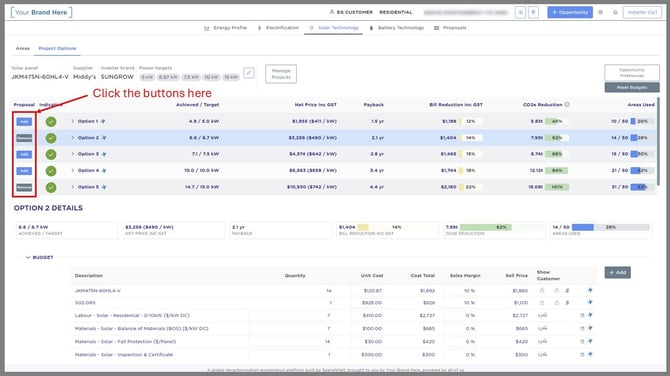This screenshot has height=376, width=670.
Task: Toggle show-customer Line for Fall Protection row
Action: [x=543, y=341]
